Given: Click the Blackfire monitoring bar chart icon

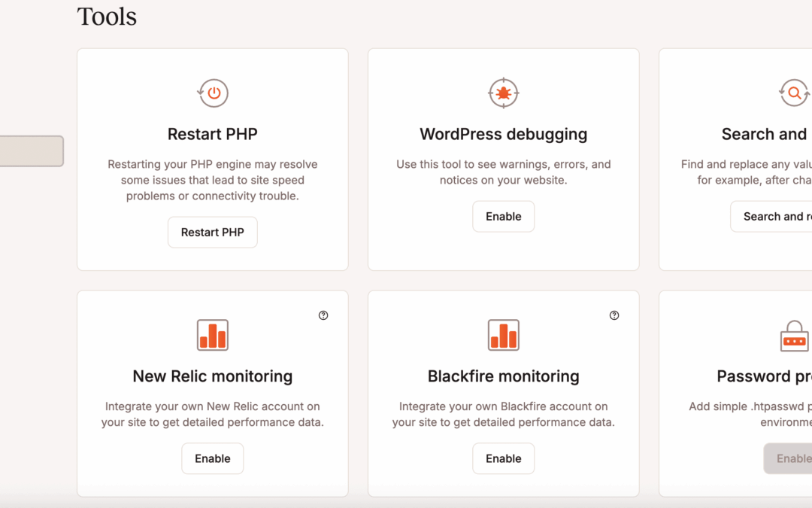Looking at the screenshot, I should 503,335.
